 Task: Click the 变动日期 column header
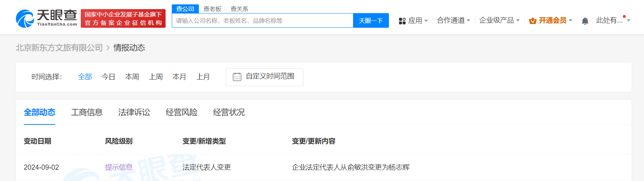37,141
